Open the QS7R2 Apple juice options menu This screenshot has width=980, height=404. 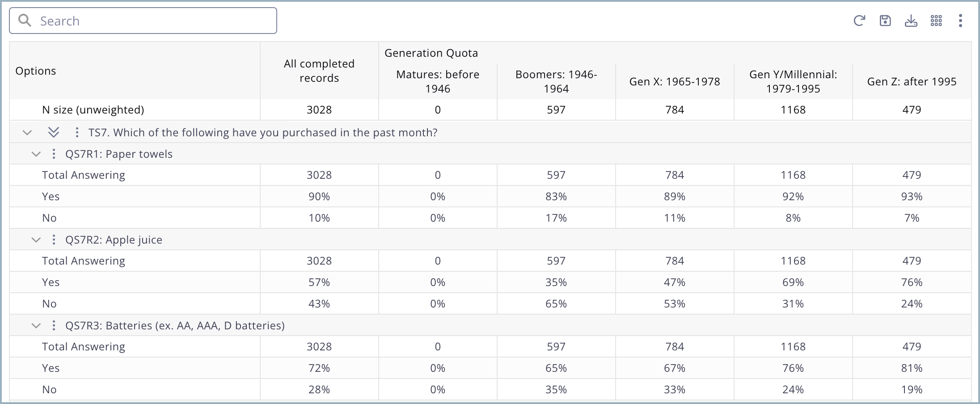click(54, 240)
